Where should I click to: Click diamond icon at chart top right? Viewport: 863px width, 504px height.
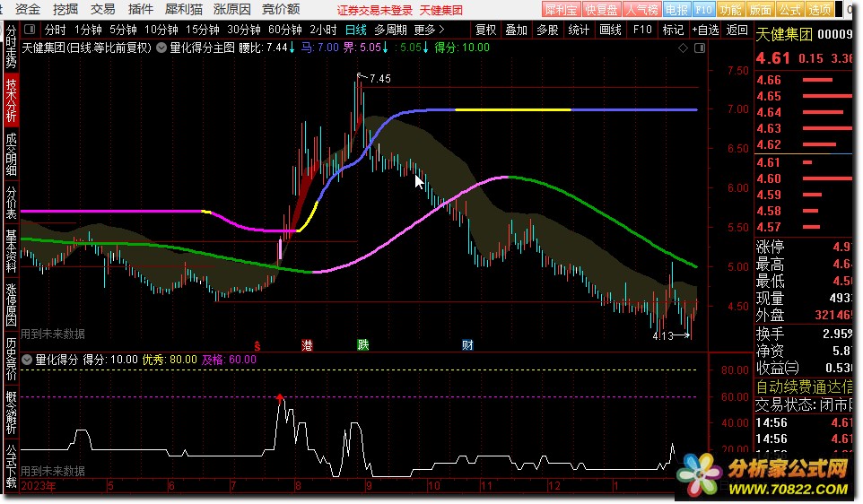pyautogui.click(x=683, y=48)
